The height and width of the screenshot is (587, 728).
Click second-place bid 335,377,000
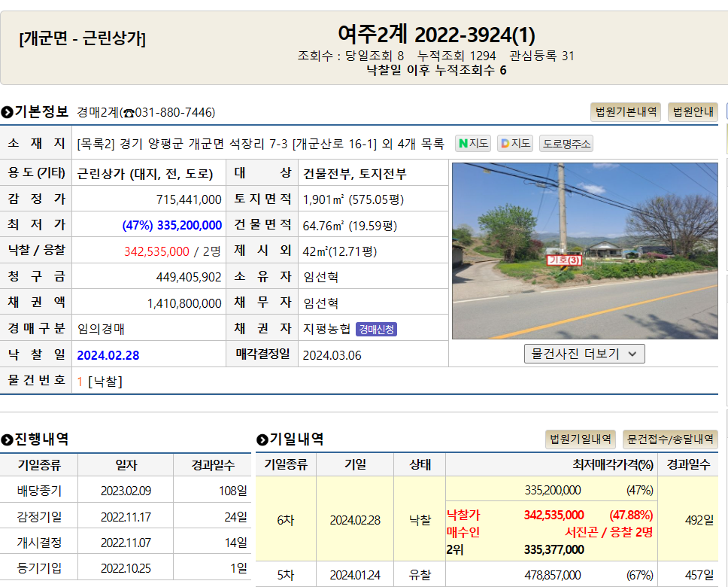point(554,549)
